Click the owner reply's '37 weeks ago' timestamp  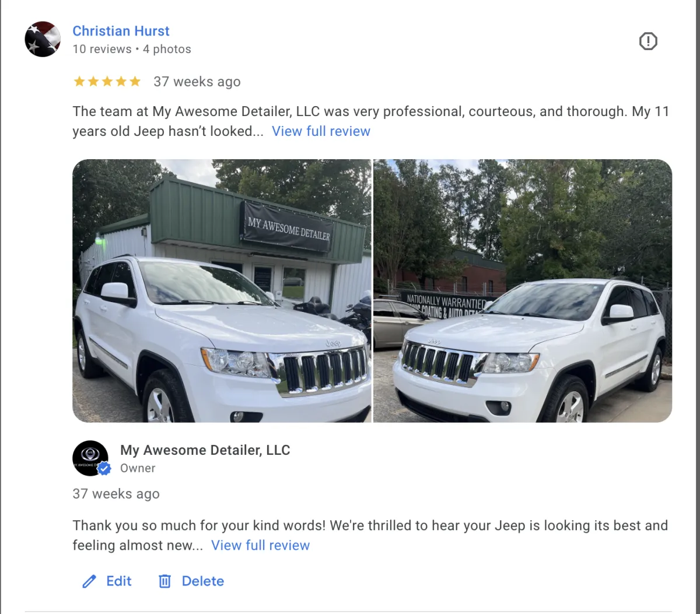(x=116, y=494)
